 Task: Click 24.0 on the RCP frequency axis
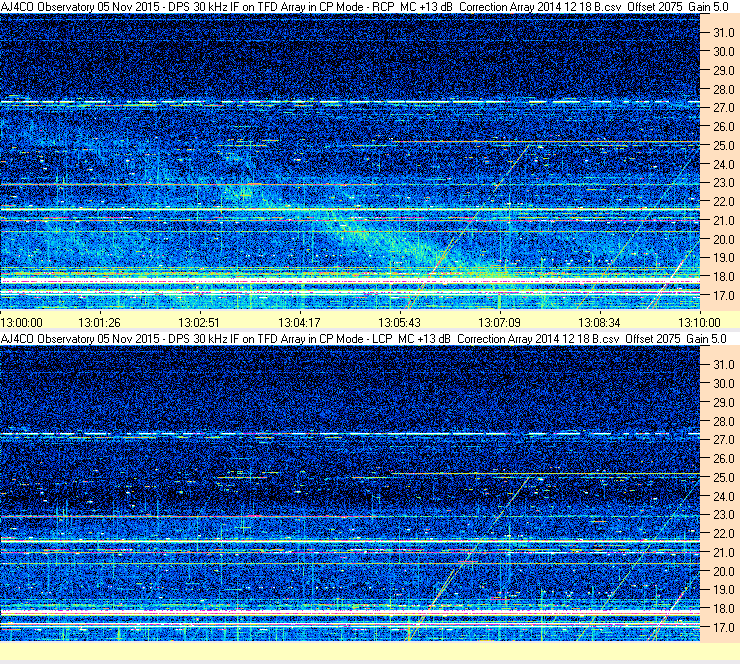click(x=723, y=165)
